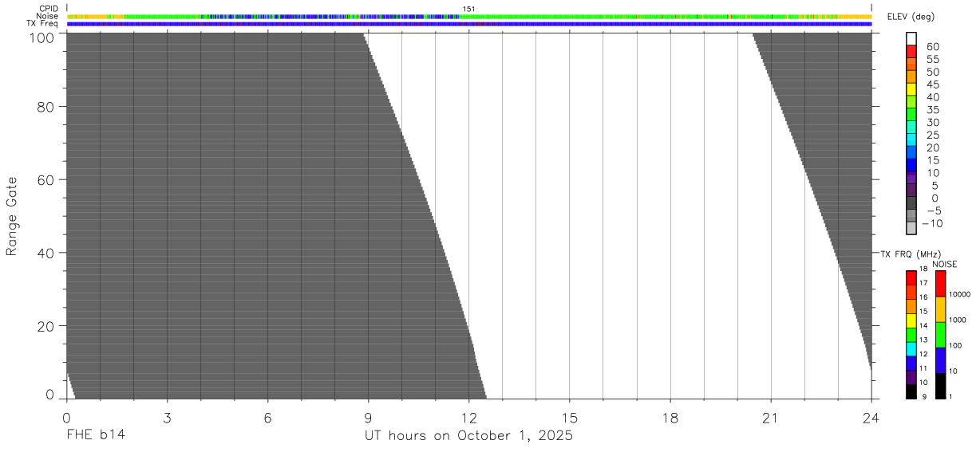Click the "24" UT hour tick label
The width and height of the screenshot is (980, 452).
pos(871,418)
